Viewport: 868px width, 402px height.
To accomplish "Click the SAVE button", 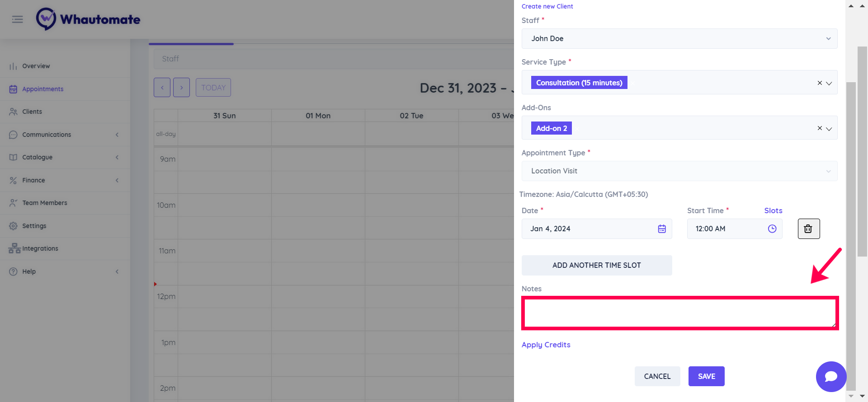I will (x=706, y=376).
